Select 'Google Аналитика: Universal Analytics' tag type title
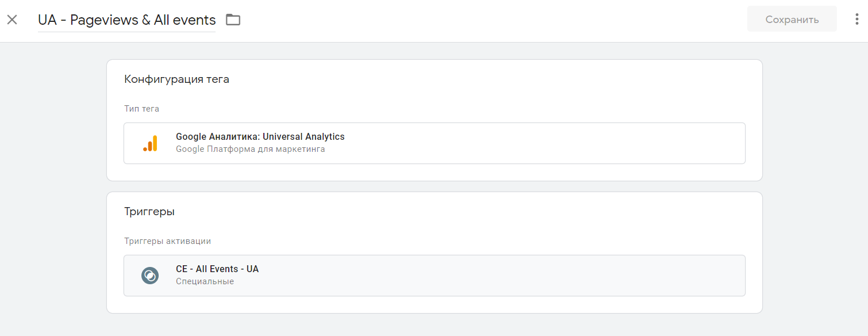The image size is (868, 336). [260, 137]
